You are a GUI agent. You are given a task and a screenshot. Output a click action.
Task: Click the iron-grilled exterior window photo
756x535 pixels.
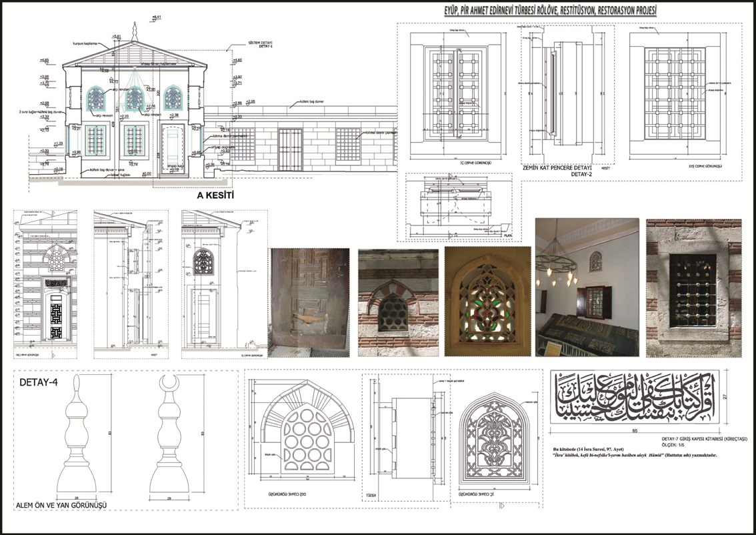tap(694, 288)
